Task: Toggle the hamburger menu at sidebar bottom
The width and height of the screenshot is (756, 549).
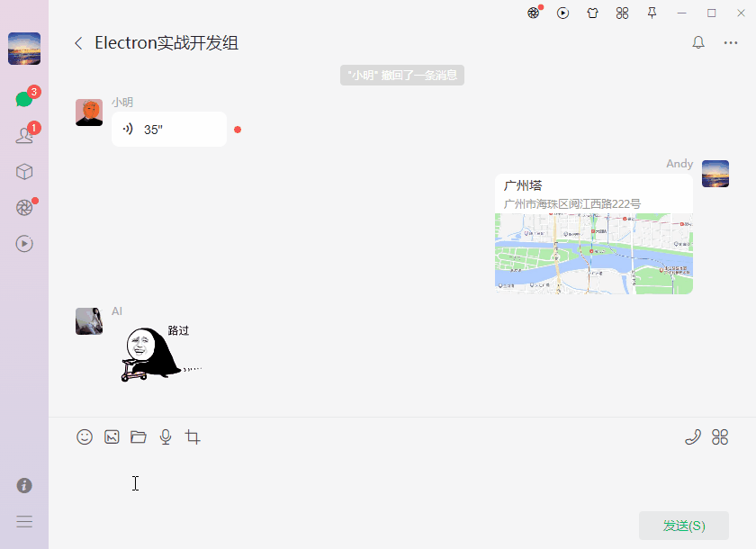Action: click(x=24, y=521)
